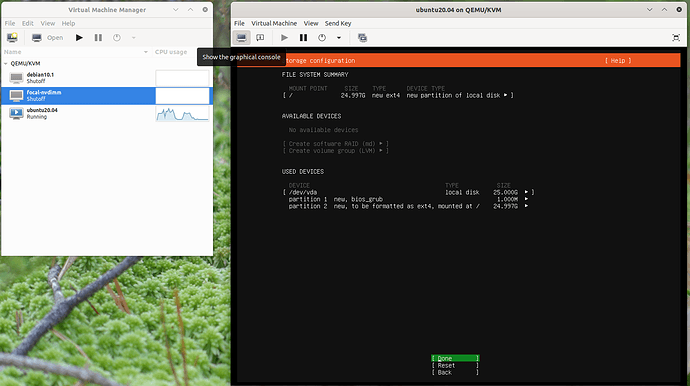Expand power options dropdown in ubuntu20.04 window
The height and width of the screenshot is (386, 690).
coord(339,37)
